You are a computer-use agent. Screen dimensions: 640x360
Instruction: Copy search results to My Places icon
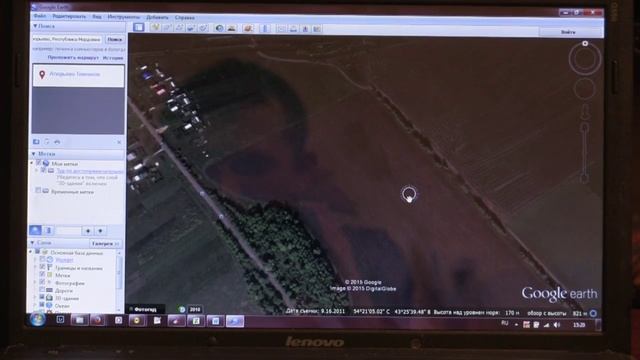tap(36, 142)
